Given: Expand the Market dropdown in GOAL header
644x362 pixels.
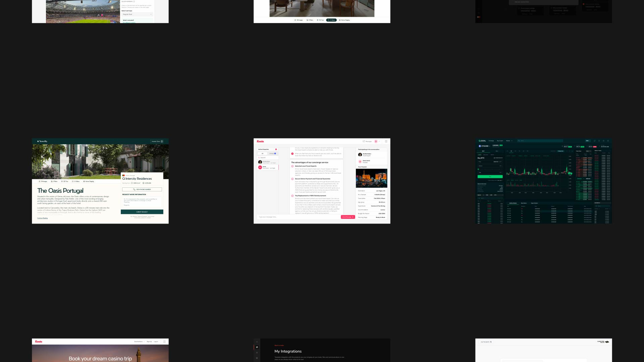Looking at the screenshot, I should pos(509,141).
